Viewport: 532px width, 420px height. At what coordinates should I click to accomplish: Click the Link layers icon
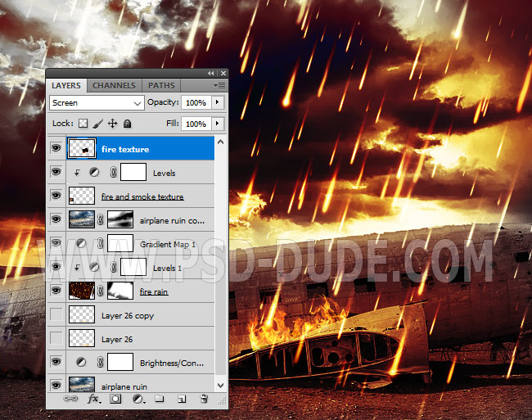(70, 399)
